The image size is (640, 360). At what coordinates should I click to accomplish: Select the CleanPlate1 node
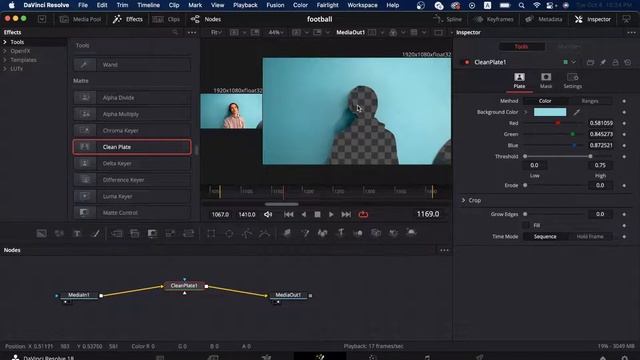184,286
